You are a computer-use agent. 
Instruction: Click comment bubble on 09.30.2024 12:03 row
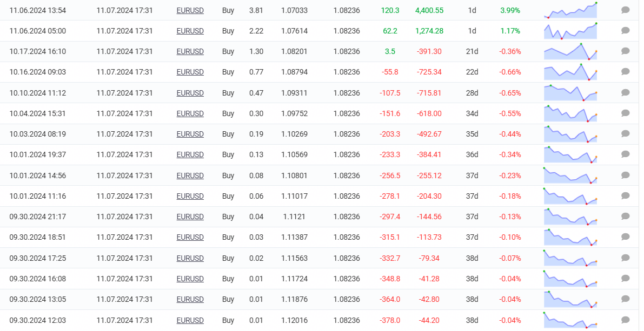625,320
